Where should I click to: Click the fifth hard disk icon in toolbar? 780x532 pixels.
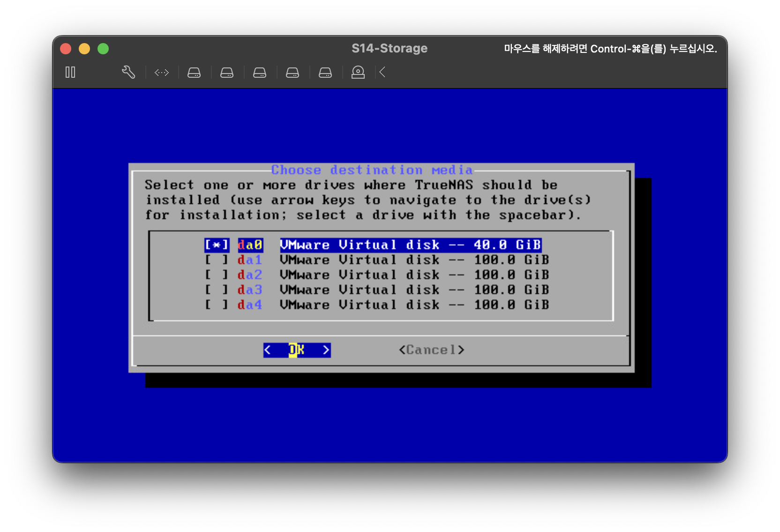coord(325,73)
